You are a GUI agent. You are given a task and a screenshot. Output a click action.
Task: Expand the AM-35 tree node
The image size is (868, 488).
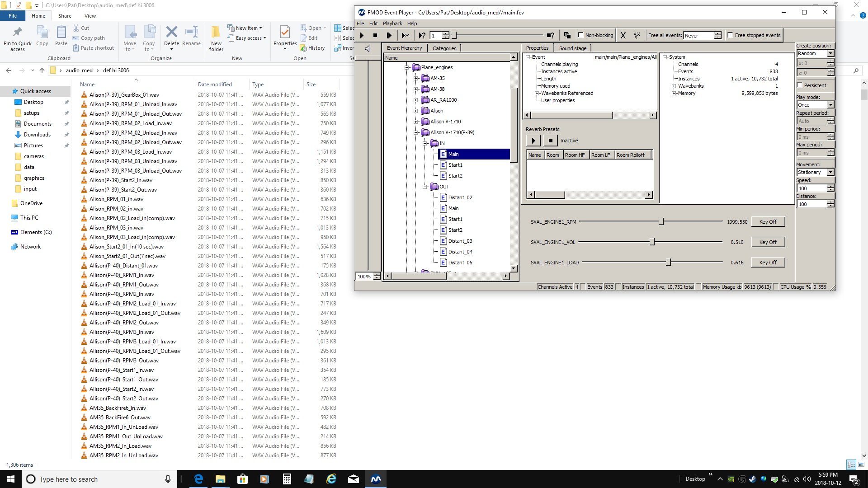pyautogui.click(x=416, y=78)
